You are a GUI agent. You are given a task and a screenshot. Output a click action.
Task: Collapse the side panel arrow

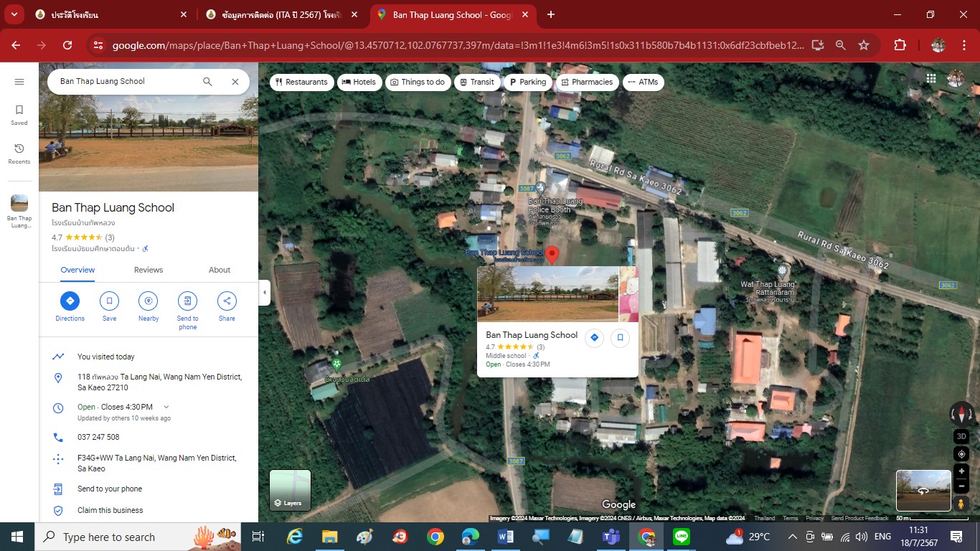tap(265, 293)
